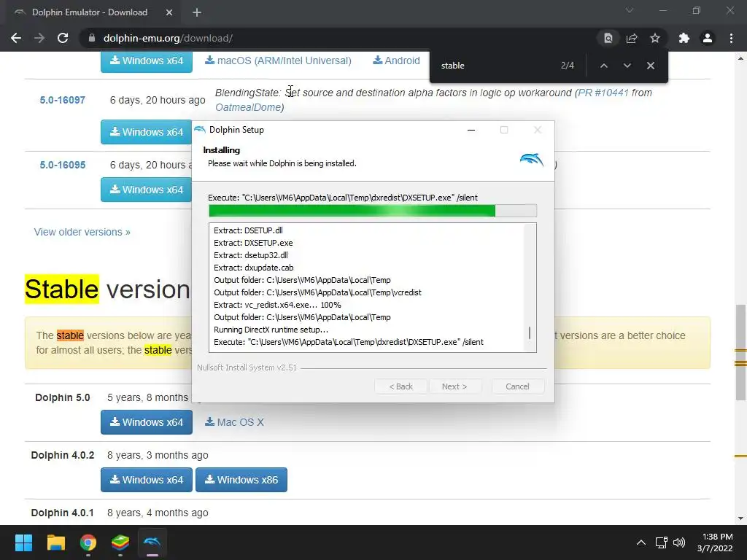Open version 5.0-16095 link
Viewport: 747px width, 560px height.
tap(63, 165)
